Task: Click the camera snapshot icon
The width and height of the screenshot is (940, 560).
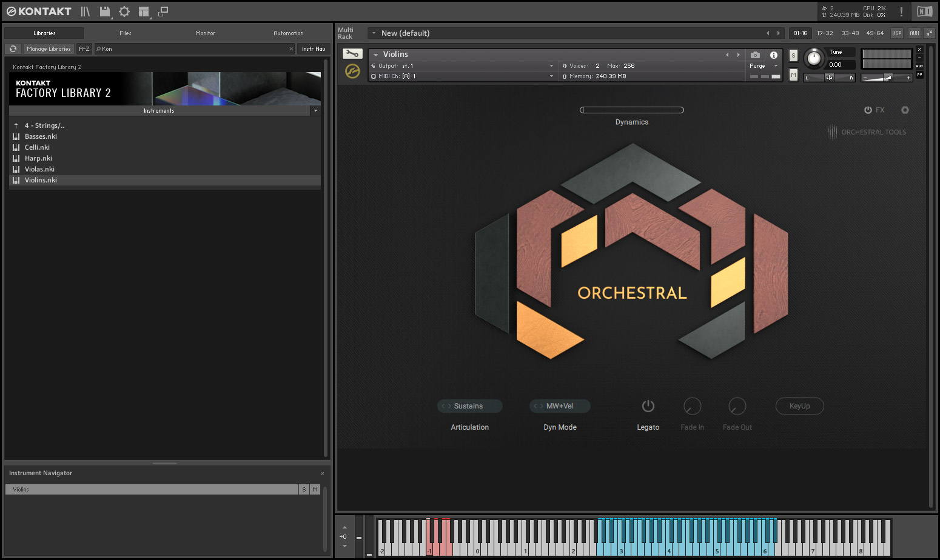Action: point(755,55)
